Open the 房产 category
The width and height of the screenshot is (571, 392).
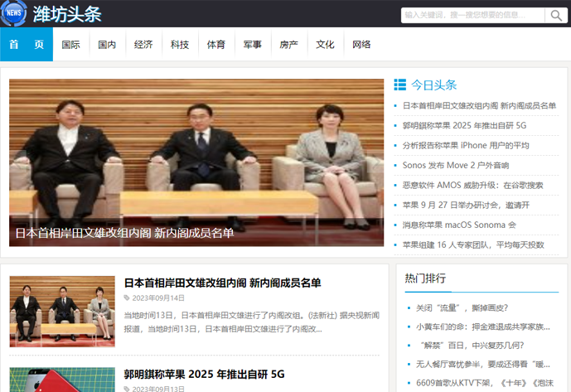point(288,45)
